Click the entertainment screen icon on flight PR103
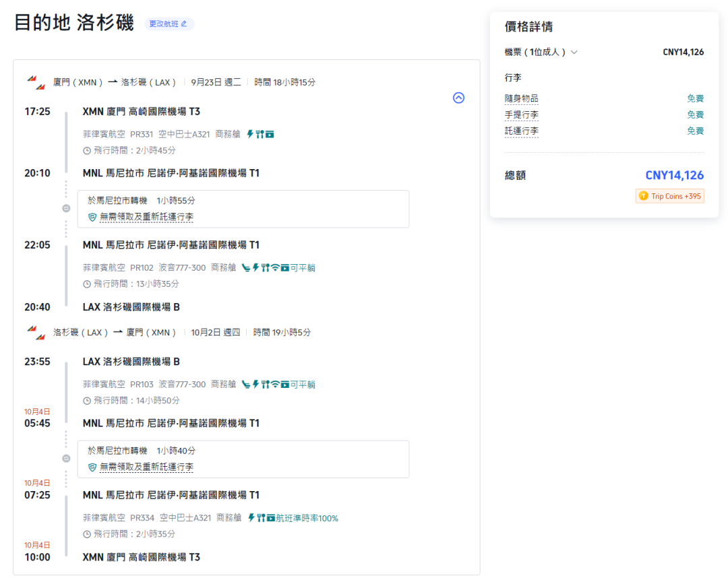This screenshot has width=728, height=584. tap(285, 385)
